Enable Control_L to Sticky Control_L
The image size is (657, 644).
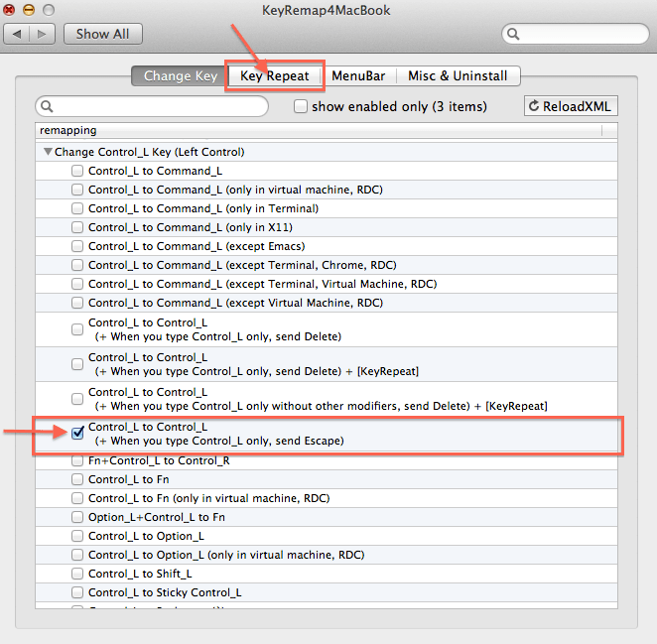78,592
